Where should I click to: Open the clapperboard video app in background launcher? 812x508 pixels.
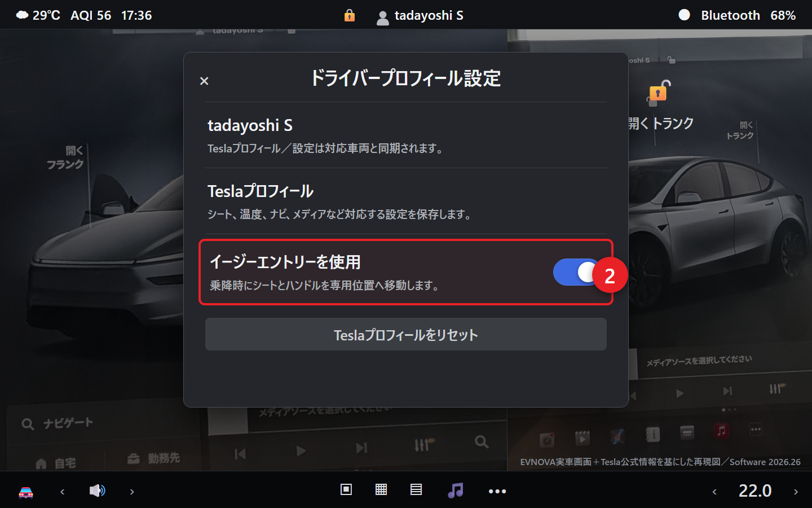coord(582,437)
